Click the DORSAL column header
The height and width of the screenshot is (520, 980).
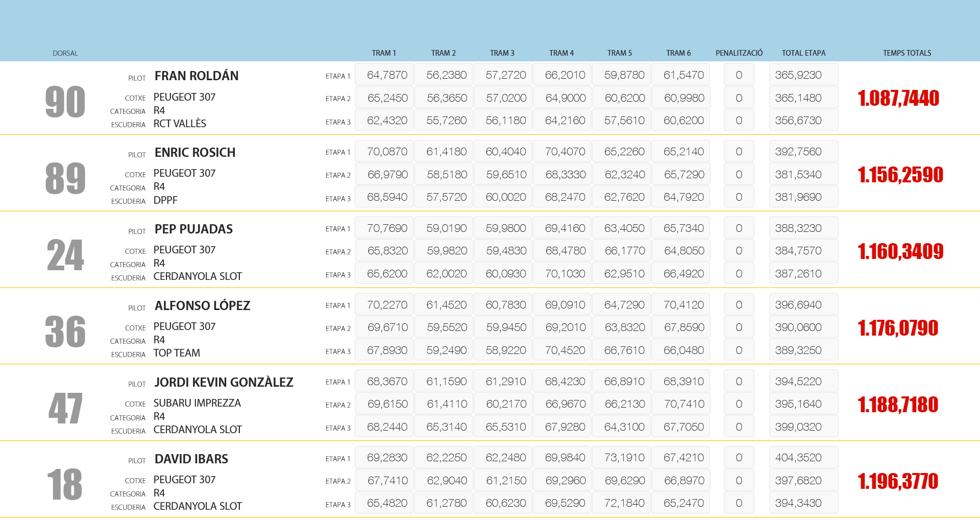click(x=65, y=53)
